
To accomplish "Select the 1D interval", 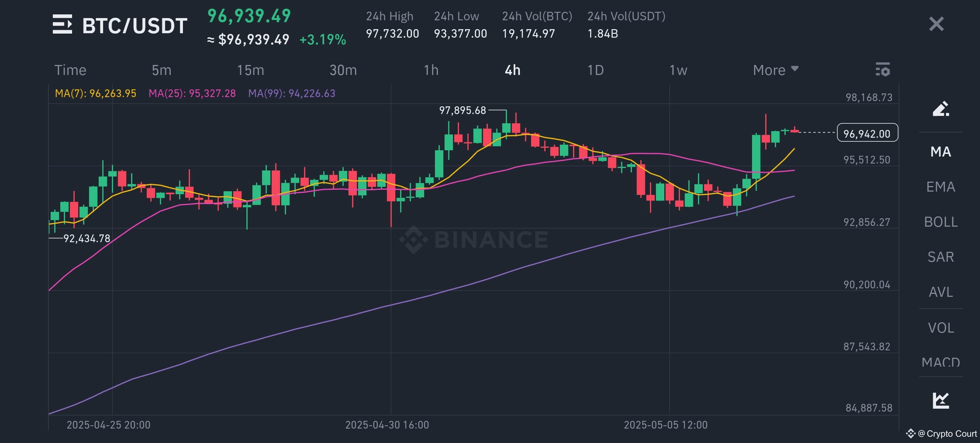I will point(595,70).
